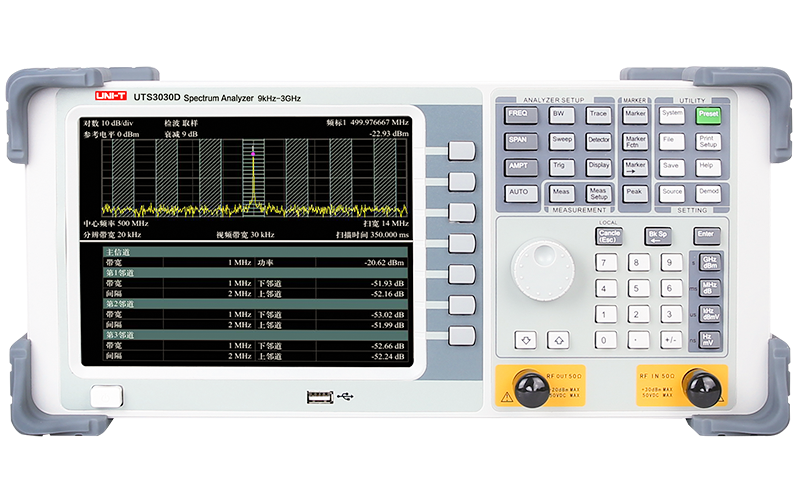This screenshot has height=500, width=800.
Task: Open the Marker Fctn menu
Action: click(635, 141)
